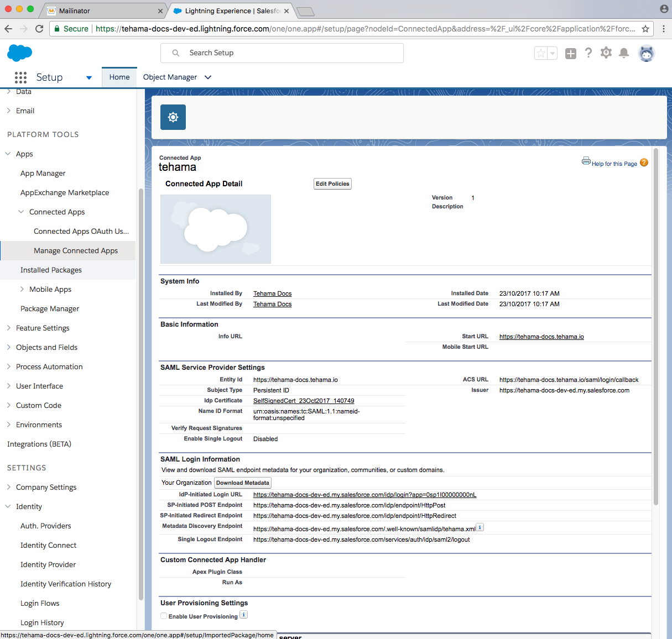This screenshot has height=639, width=672.
Task: Expand the Company Settings section
Action: [9, 487]
